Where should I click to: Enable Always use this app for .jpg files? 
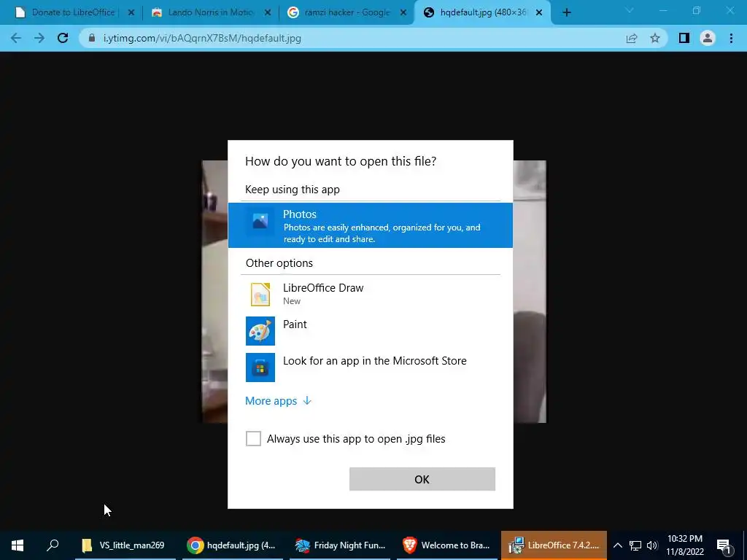(x=253, y=438)
